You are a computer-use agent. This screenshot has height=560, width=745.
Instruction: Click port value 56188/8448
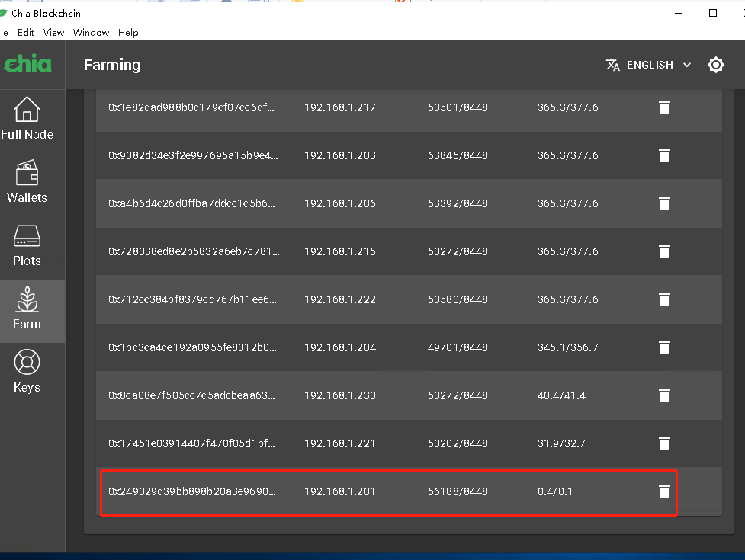(458, 491)
